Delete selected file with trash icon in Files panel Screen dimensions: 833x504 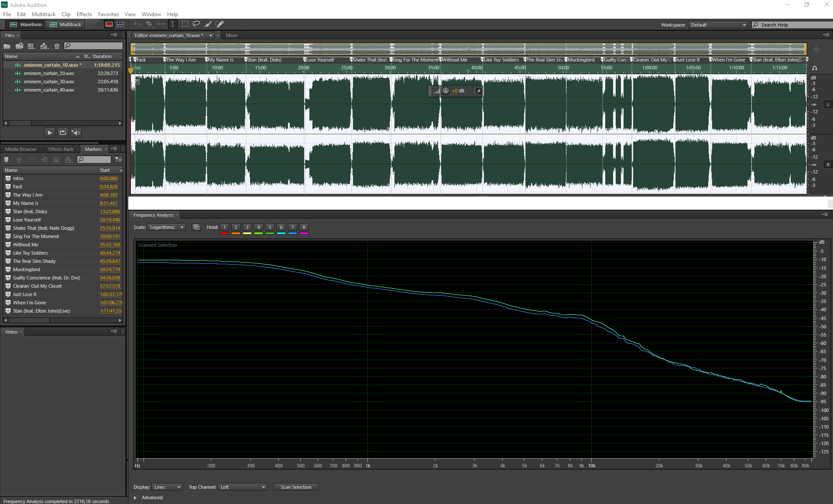coord(57,46)
